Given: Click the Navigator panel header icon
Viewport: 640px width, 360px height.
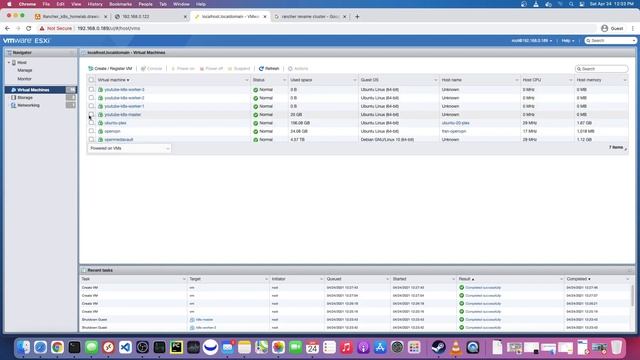Looking at the screenshot, I should [x=9, y=53].
